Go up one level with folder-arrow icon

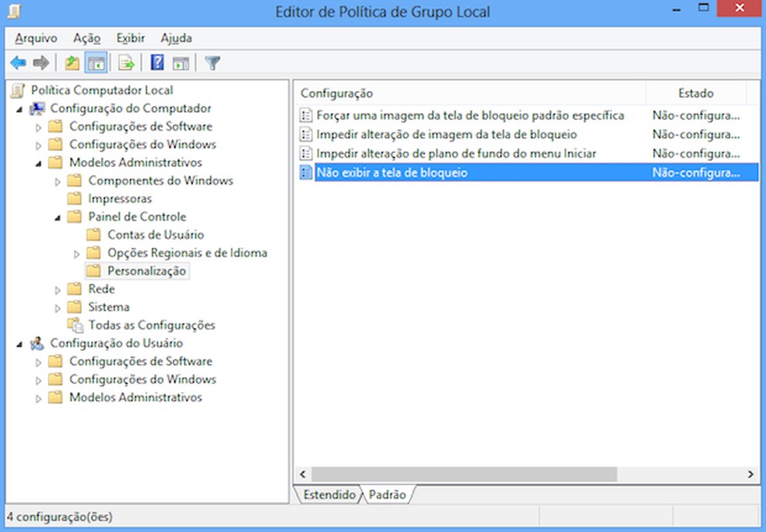click(x=72, y=62)
